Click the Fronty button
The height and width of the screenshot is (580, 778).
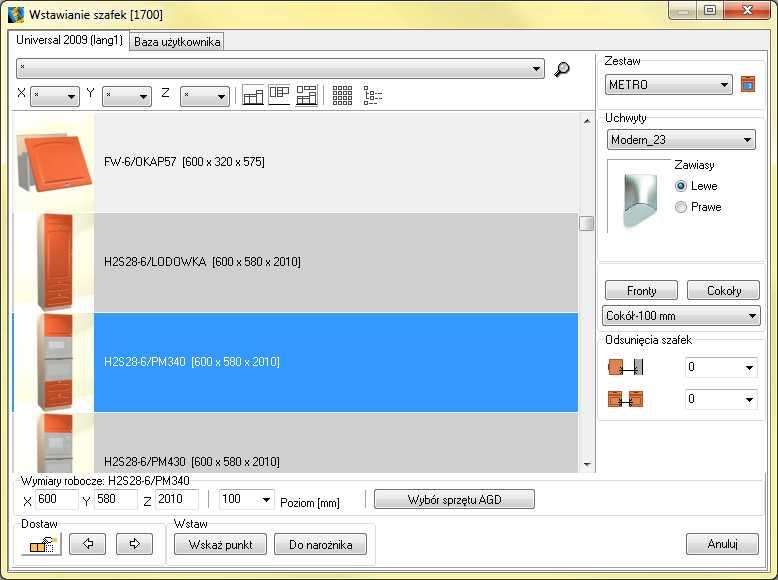click(x=641, y=290)
